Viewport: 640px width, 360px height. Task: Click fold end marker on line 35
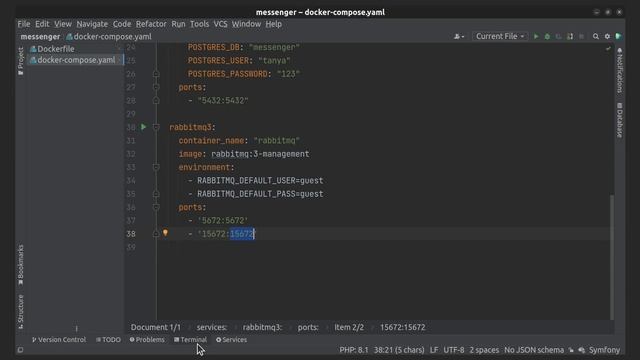[x=156, y=194]
